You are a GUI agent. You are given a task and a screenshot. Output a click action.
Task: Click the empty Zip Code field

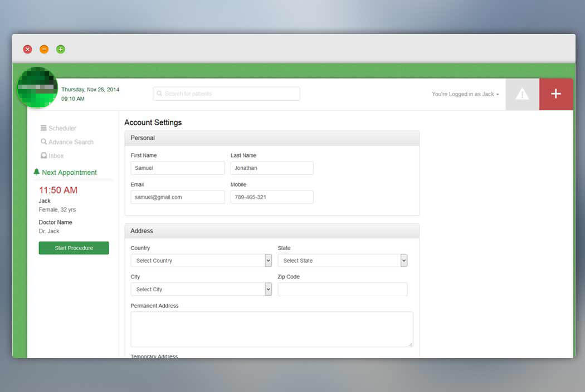click(343, 289)
